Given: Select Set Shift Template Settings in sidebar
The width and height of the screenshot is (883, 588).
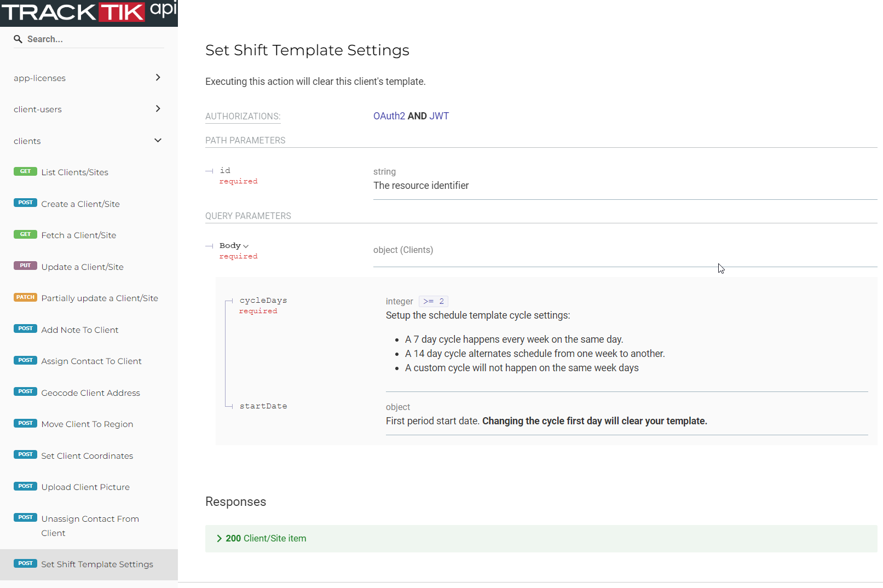Looking at the screenshot, I should (x=97, y=564).
